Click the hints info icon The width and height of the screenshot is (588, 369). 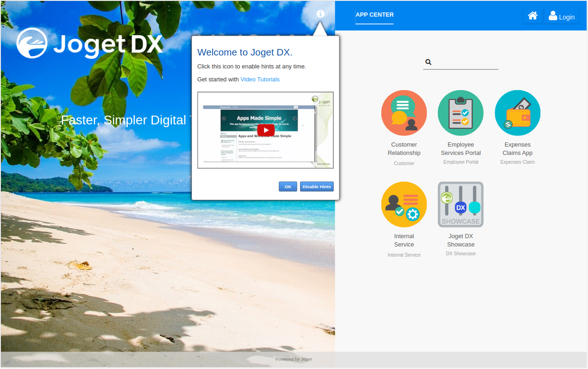pyautogui.click(x=320, y=14)
